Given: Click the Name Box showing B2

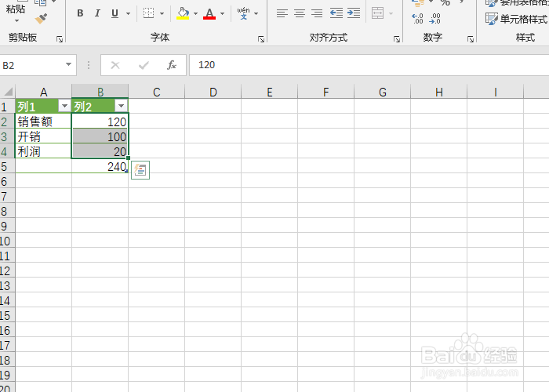Looking at the screenshot, I should (x=32, y=65).
